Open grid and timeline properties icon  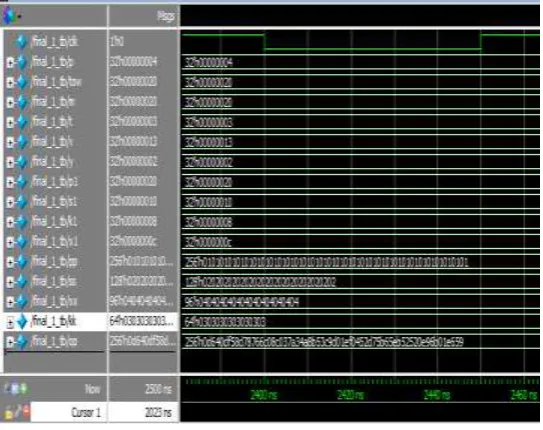(x=15, y=389)
